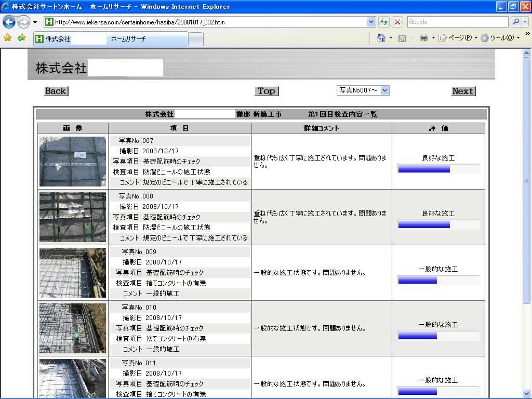Screen dimensions: 532x399
Task: Open thumbnail for photo No 009
Action: click(73, 273)
